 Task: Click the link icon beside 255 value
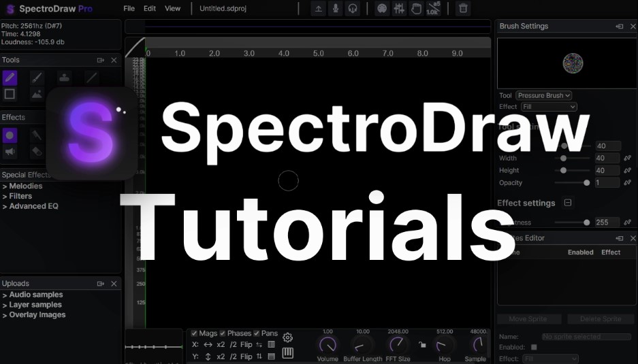click(627, 222)
